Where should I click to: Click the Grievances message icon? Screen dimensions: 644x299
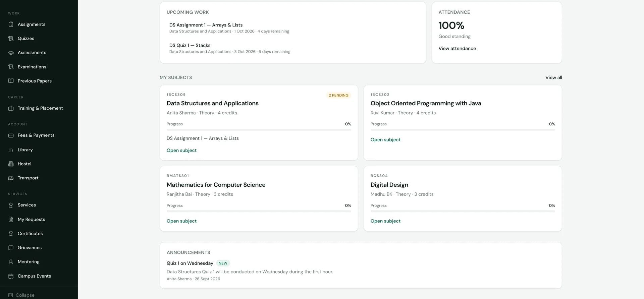[11, 248]
